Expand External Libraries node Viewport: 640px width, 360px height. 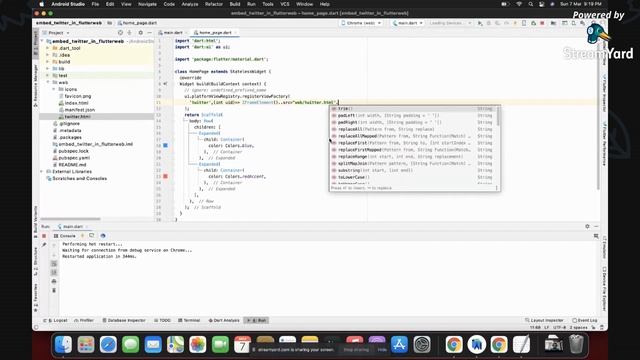pos(42,171)
